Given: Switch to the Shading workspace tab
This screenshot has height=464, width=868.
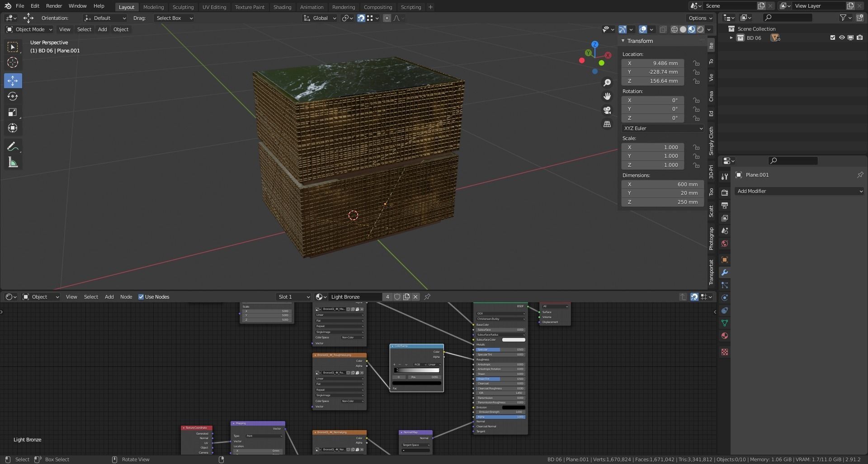Looking at the screenshot, I should 282,7.
